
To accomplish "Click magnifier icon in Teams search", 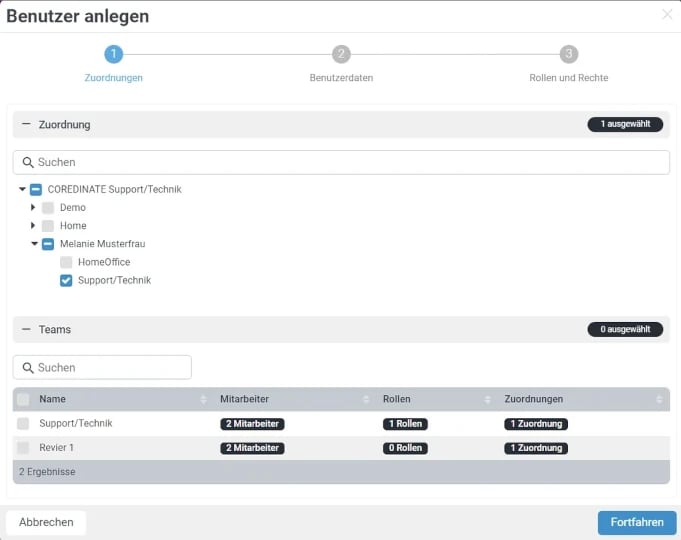I will click(x=28, y=368).
